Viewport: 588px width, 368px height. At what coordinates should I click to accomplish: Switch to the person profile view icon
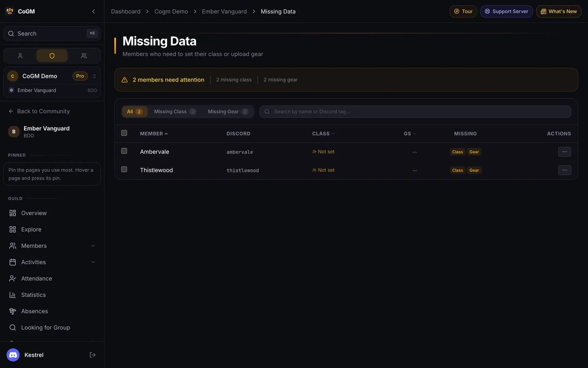(x=20, y=56)
